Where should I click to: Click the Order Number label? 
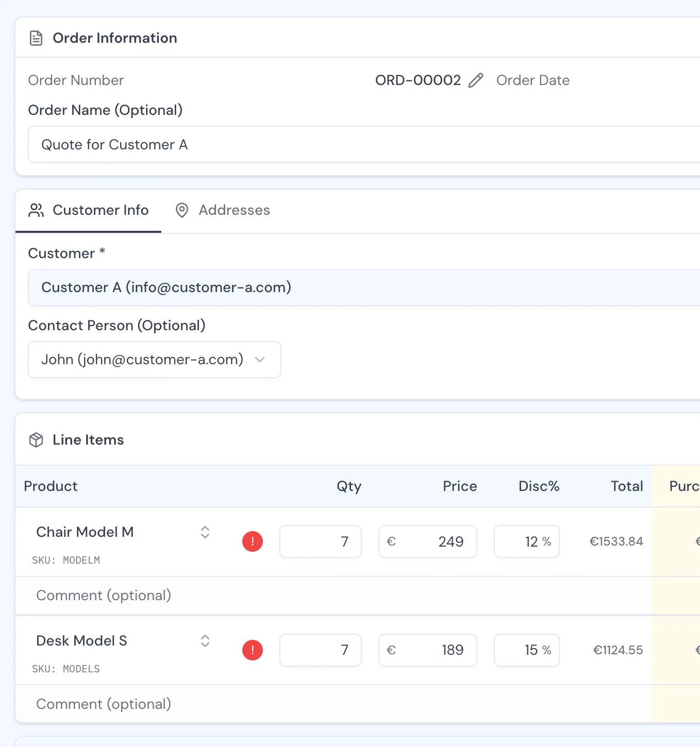(x=76, y=80)
